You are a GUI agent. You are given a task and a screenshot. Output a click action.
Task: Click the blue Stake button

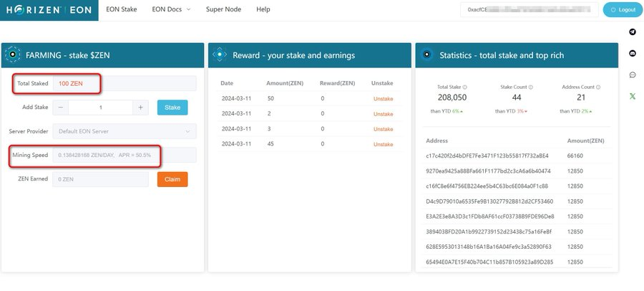pos(172,108)
